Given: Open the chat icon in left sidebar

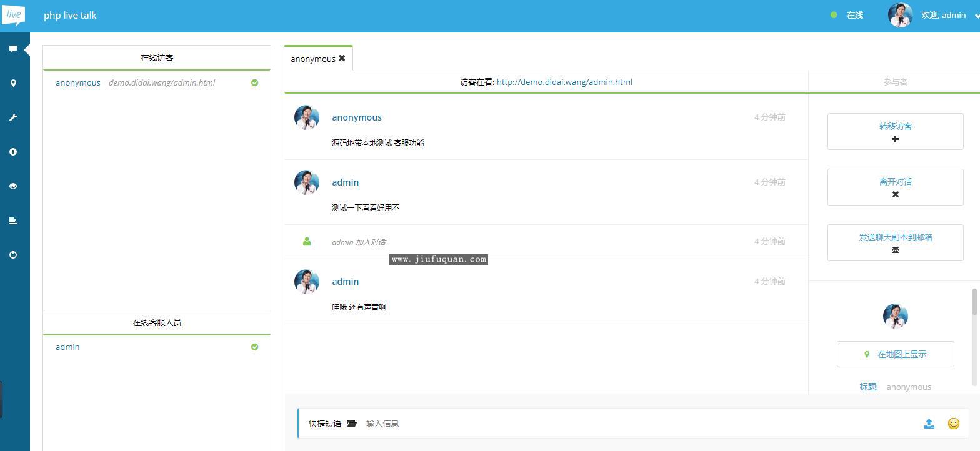Looking at the screenshot, I should pyautogui.click(x=13, y=49).
